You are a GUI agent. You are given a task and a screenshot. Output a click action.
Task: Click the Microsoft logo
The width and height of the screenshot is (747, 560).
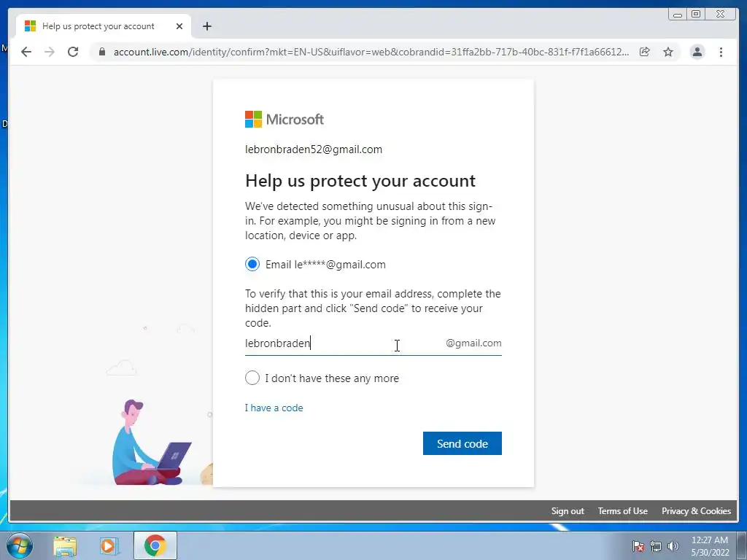click(x=285, y=119)
